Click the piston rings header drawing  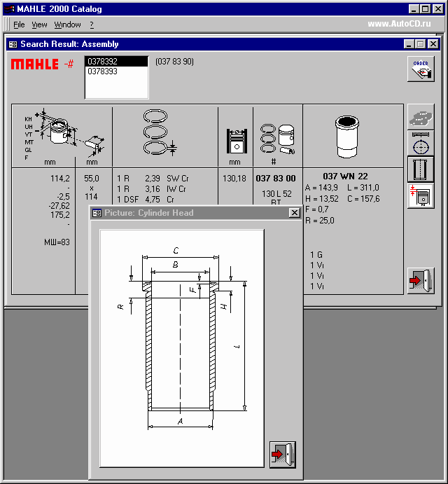[160, 132]
